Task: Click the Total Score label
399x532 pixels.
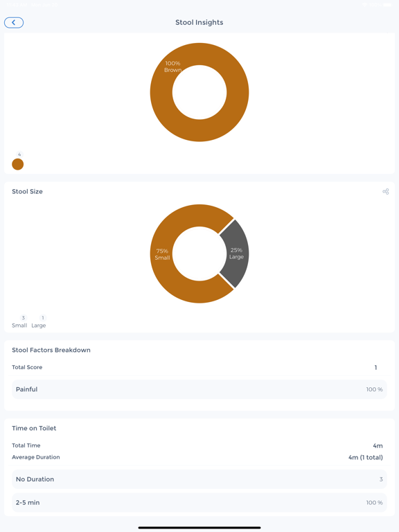Action: point(27,367)
